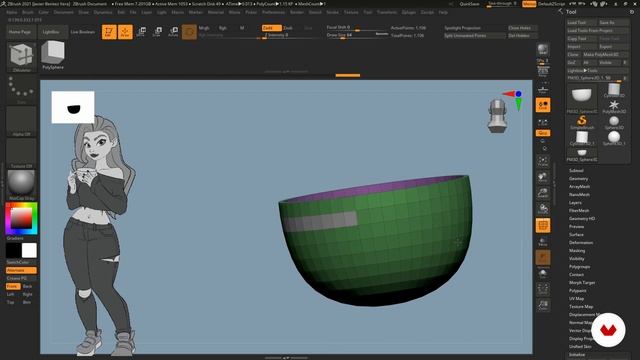
Task: Select the white secondary color swatch
Action: coord(29,250)
